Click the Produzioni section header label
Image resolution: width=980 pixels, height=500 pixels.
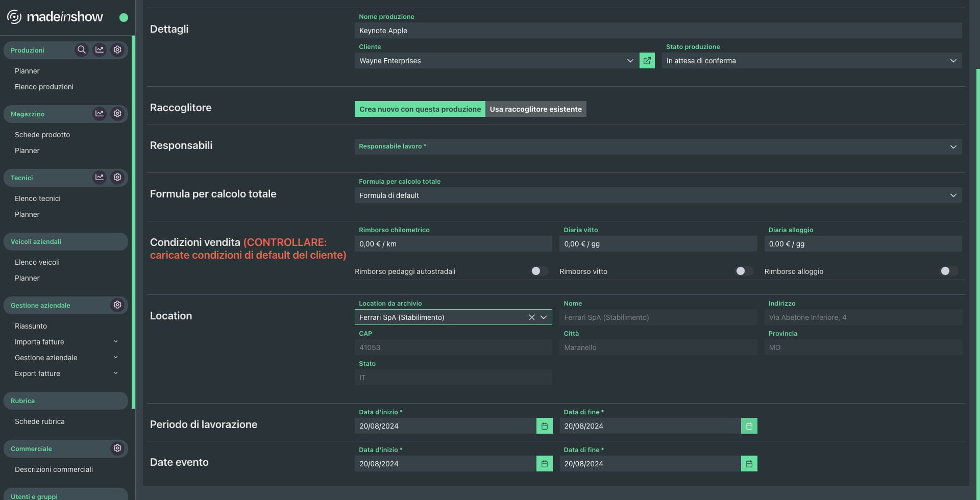28,50
